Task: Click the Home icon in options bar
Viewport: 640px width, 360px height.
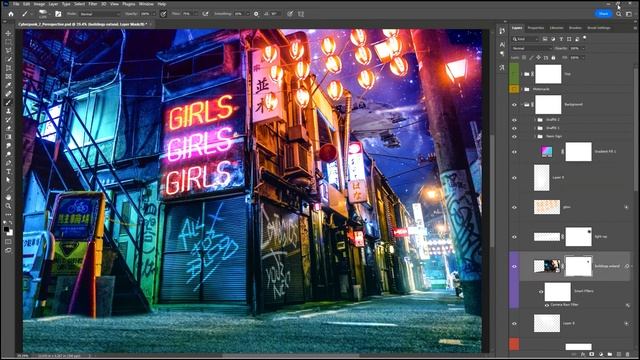Action: click(x=11, y=14)
